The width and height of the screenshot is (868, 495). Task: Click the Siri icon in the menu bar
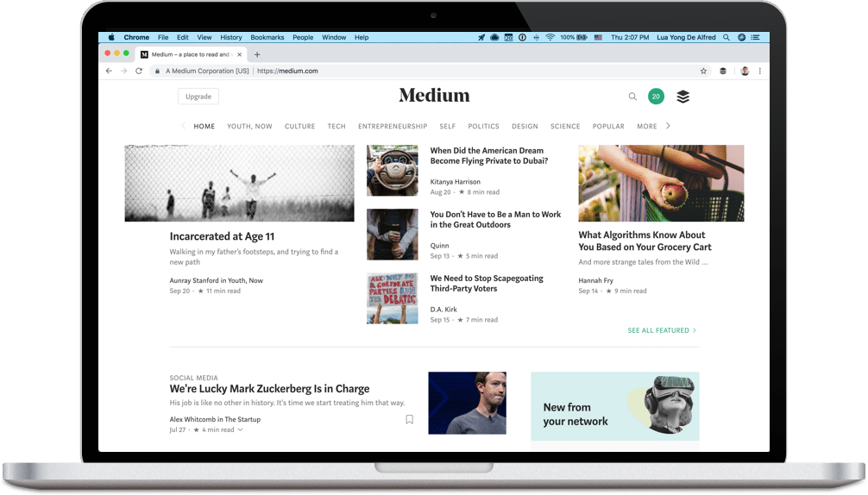click(x=741, y=37)
